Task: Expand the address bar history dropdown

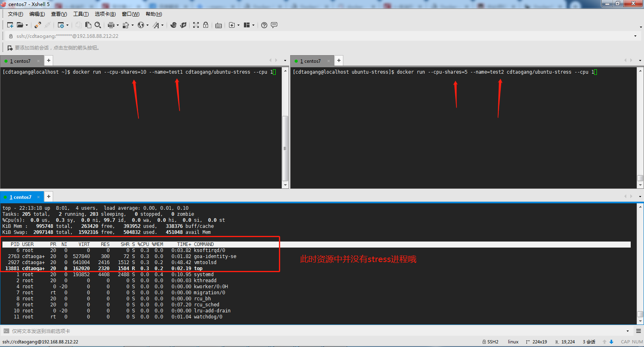Action: [636, 36]
